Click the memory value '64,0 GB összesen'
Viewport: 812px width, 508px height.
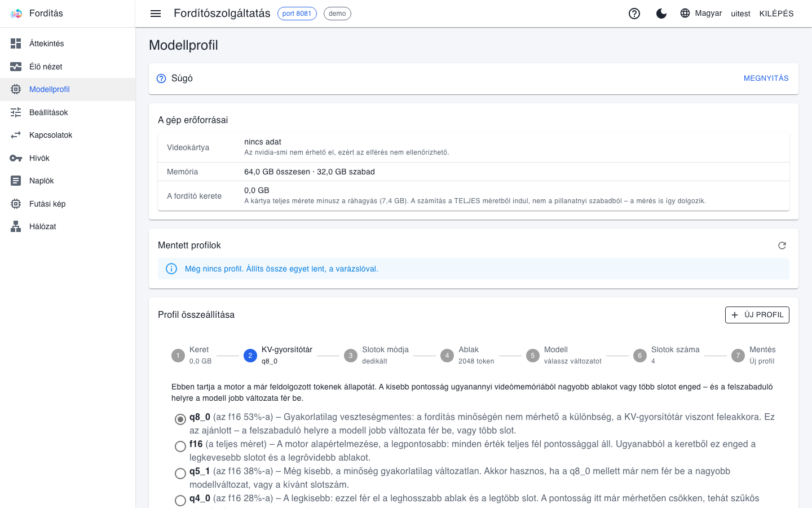(x=277, y=172)
